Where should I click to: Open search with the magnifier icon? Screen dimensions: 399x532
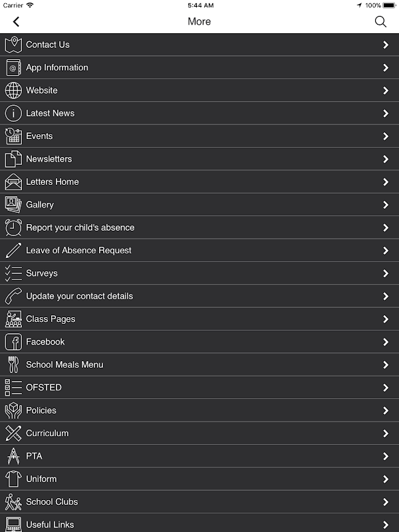click(x=380, y=22)
